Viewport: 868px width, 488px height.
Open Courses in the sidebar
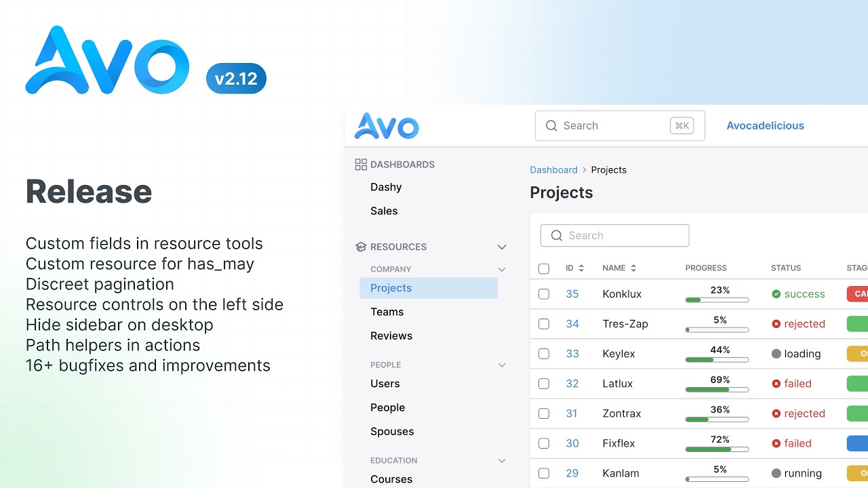click(x=391, y=479)
